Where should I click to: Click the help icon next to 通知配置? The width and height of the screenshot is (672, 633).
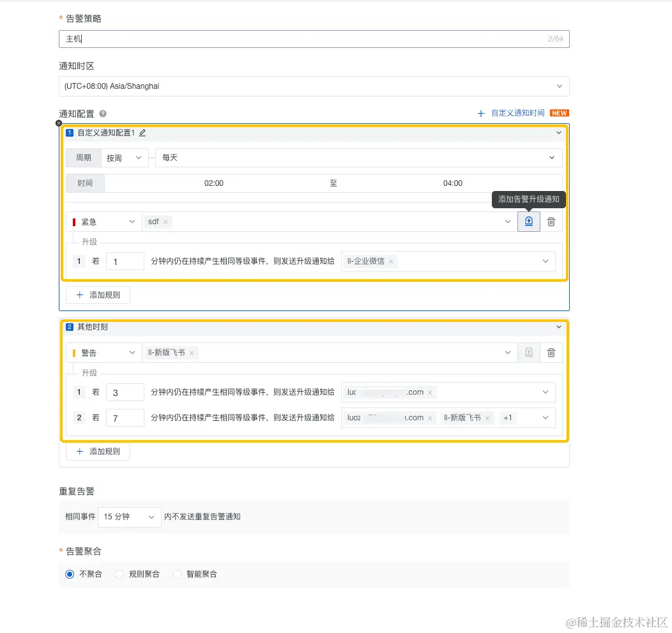coord(103,114)
